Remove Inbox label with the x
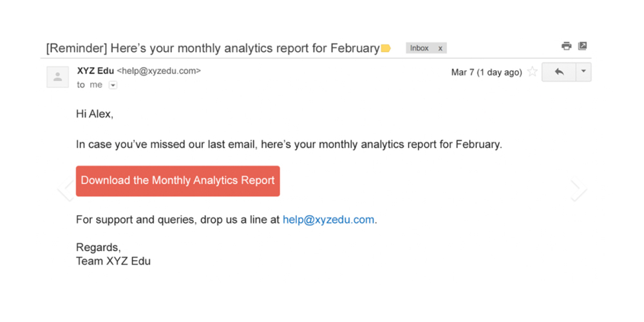Viewport: 644px width, 322px height. coord(440,48)
